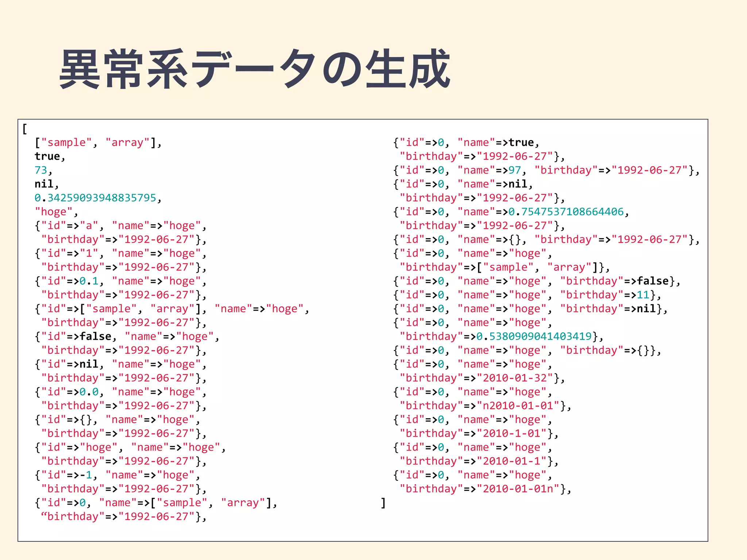747x560 pixels.
Task: Select line with "id"=>["sample", "array"]
Action: pyautogui.click(x=172, y=309)
